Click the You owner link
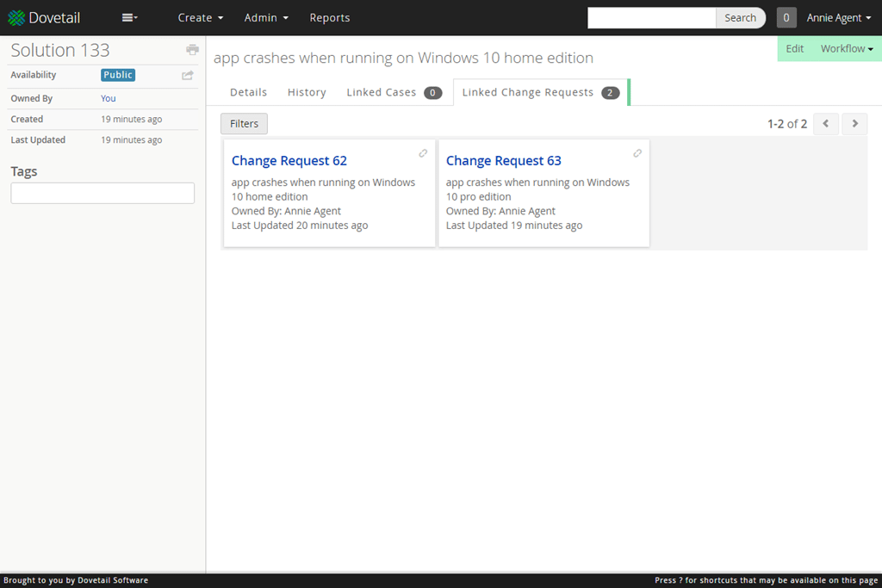Viewport: 882px width, 588px height. (x=108, y=98)
